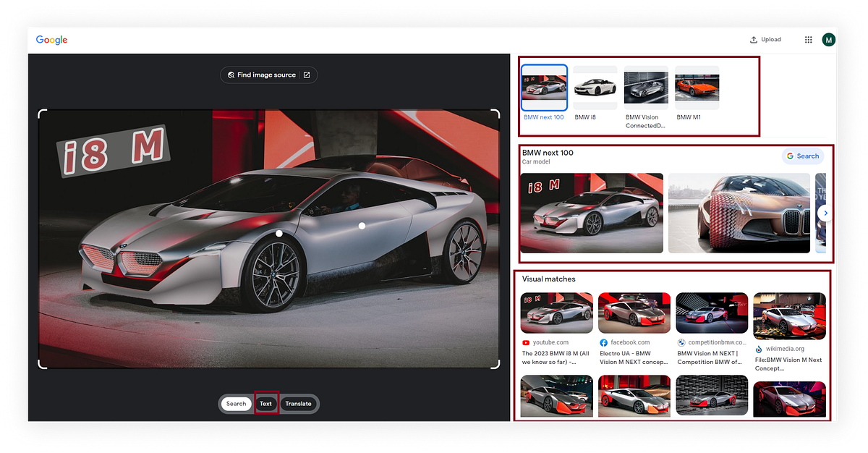The image size is (868, 453).
Task: Click the Wikimedia favicon in visual matches
Action: click(759, 348)
